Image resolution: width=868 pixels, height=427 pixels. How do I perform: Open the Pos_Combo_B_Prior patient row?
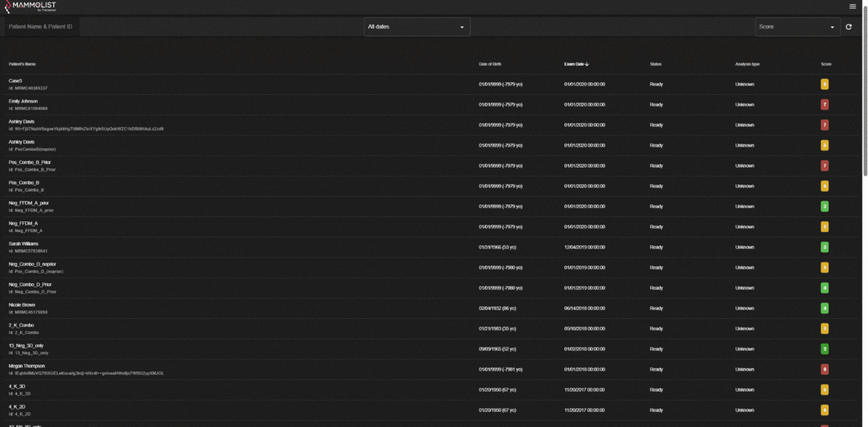point(29,163)
